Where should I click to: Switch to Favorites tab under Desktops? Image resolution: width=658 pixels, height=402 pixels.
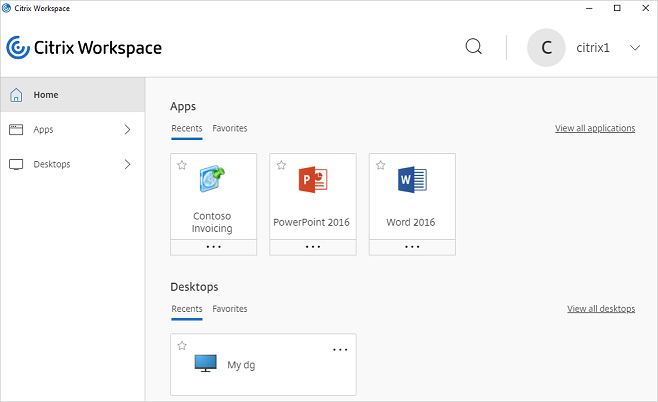230,309
